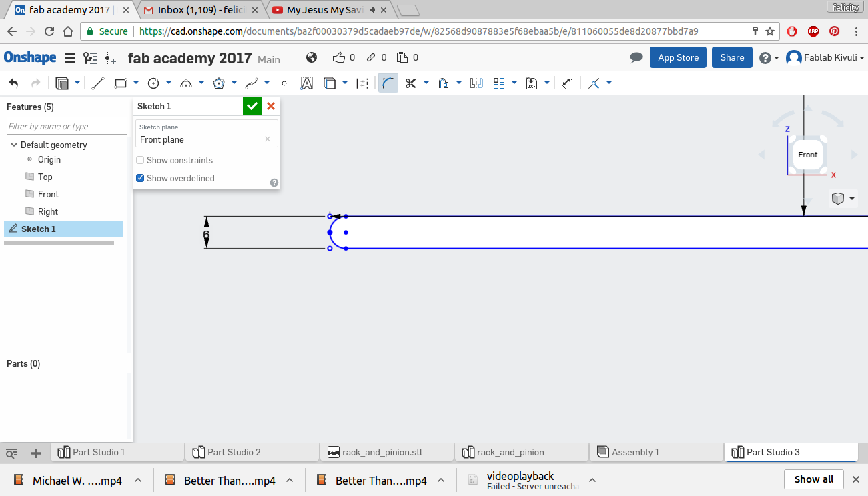Click the thumbs-up like icon
This screenshot has height=496, width=868.
pyautogui.click(x=340, y=57)
